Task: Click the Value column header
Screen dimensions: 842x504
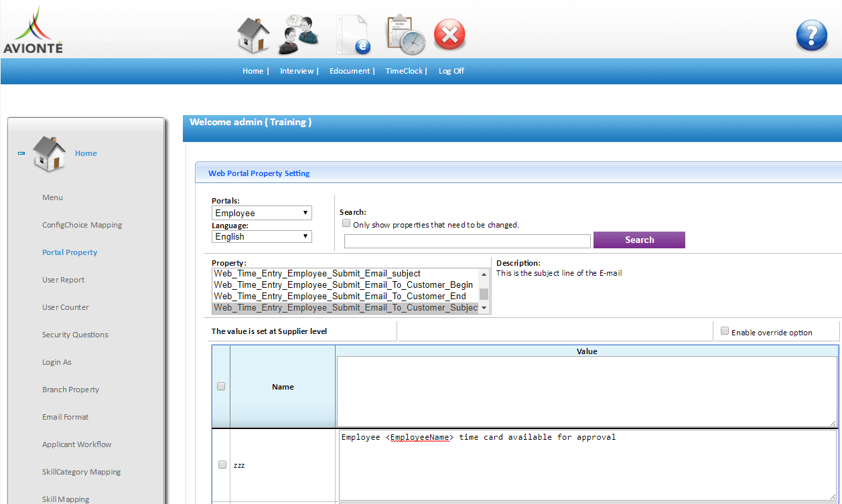Action: tap(587, 351)
